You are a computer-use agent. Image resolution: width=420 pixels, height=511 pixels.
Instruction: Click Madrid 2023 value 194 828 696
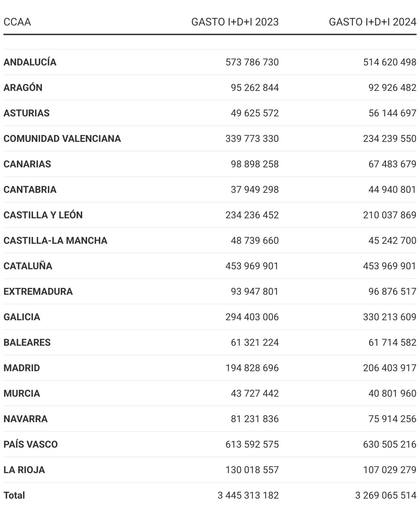click(x=252, y=368)
